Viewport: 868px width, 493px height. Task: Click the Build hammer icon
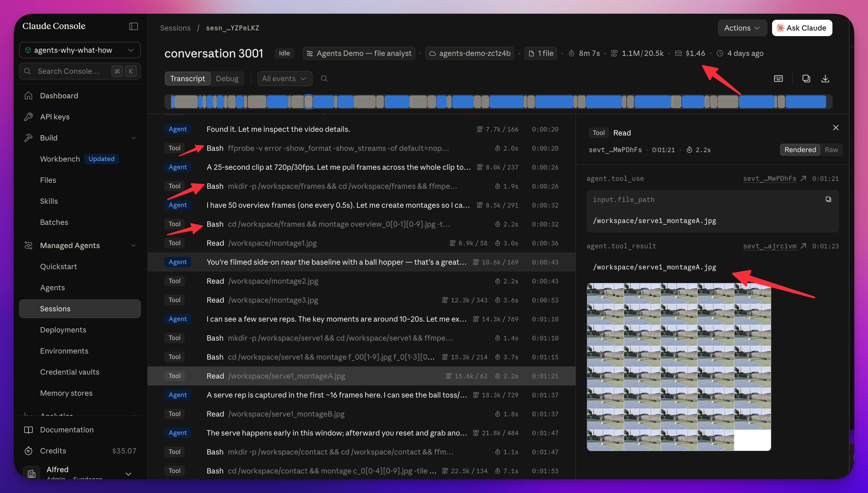28,138
